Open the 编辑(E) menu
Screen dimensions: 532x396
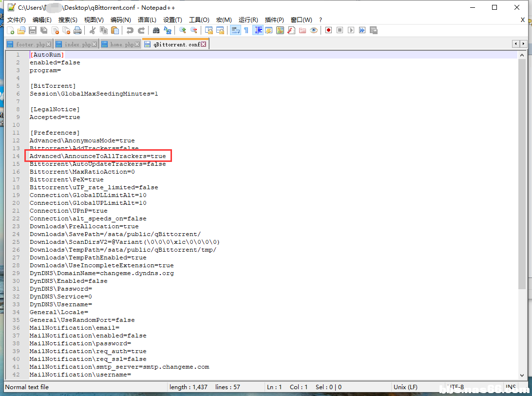point(42,20)
